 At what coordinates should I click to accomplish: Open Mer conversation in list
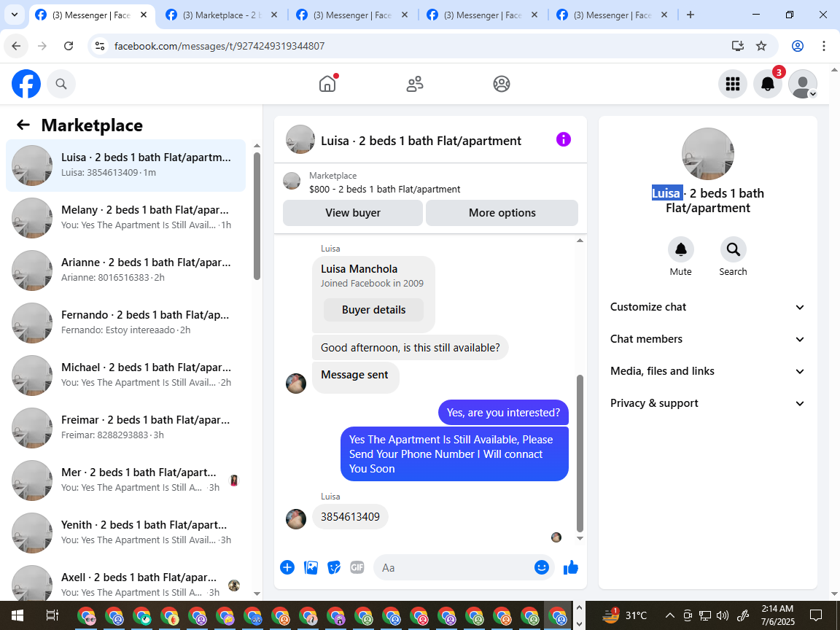click(x=126, y=480)
